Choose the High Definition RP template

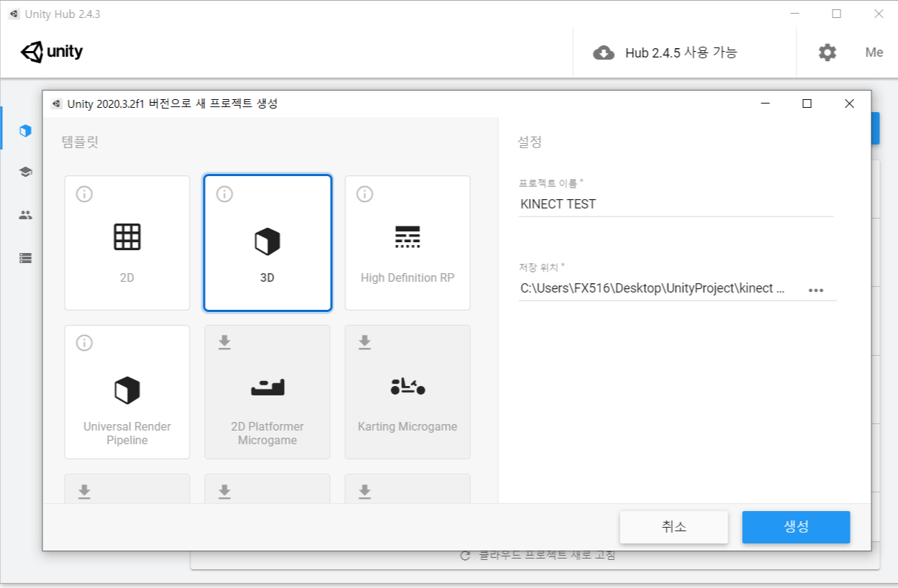408,243
